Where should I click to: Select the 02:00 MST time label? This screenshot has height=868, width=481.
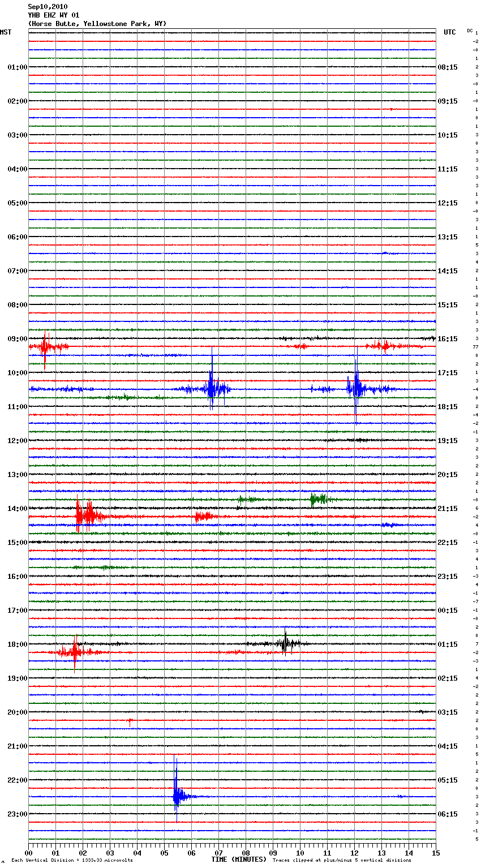18,101
